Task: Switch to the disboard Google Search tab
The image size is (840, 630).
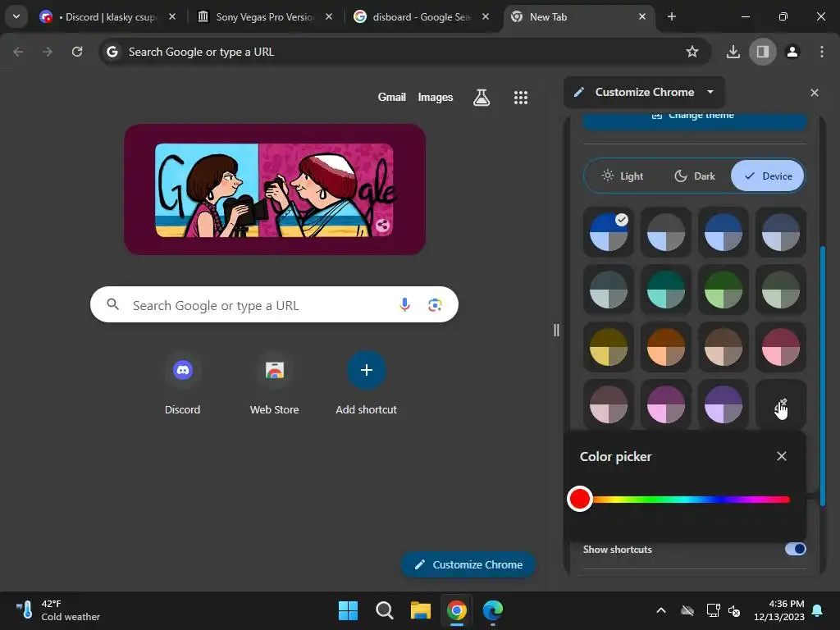Action: 421,17
